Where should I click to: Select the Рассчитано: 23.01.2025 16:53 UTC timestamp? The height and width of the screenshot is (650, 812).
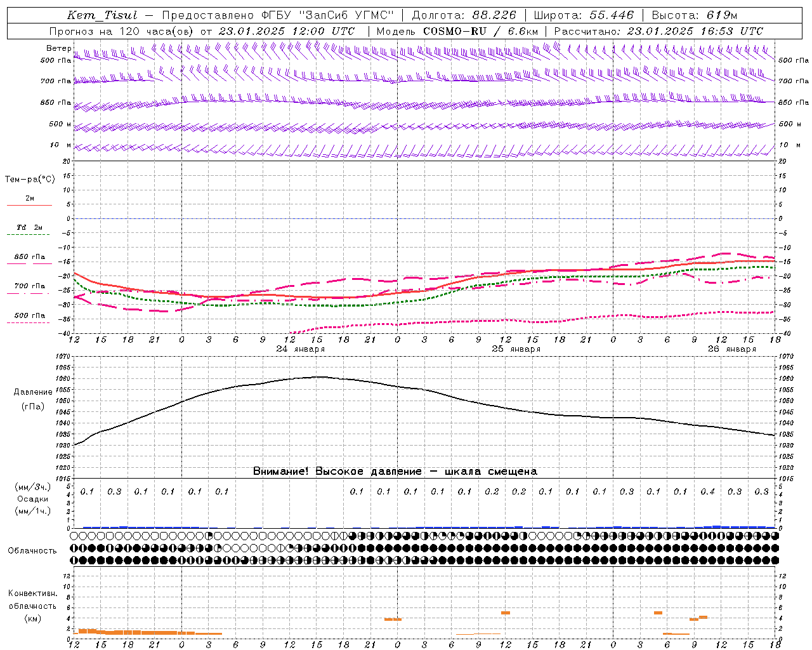point(658,31)
